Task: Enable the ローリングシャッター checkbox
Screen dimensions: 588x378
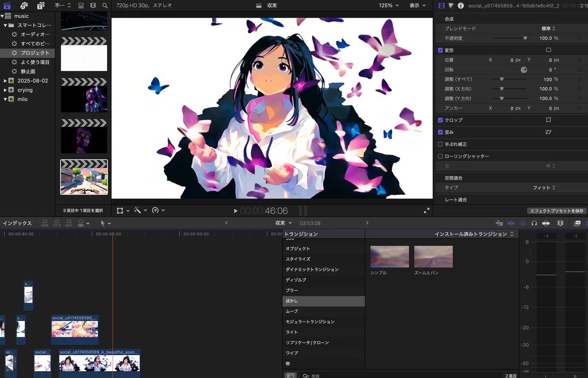Action: tap(441, 156)
